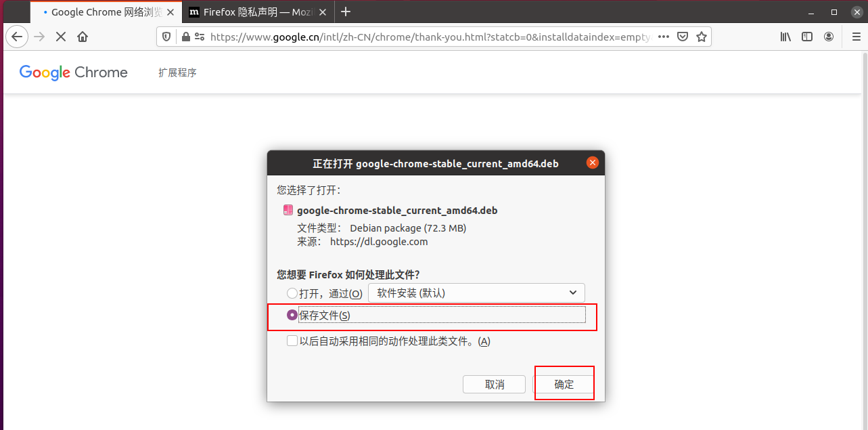Open page actions three-dot menu
Image resolution: width=868 pixels, height=430 pixels.
click(x=664, y=37)
